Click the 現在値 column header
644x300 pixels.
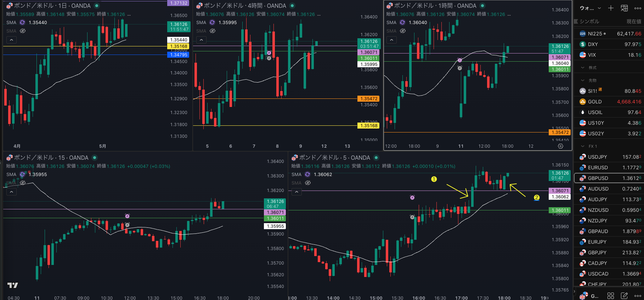pyautogui.click(x=634, y=21)
